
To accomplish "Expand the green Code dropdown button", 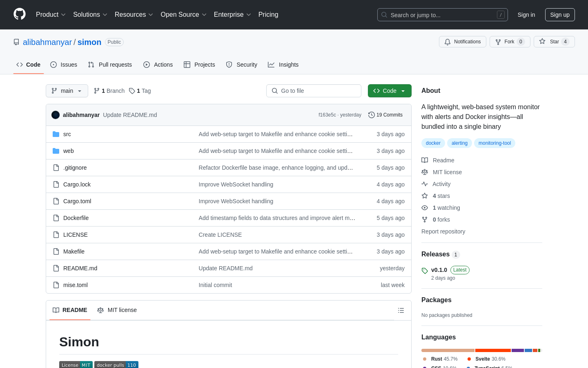I will (390, 91).
